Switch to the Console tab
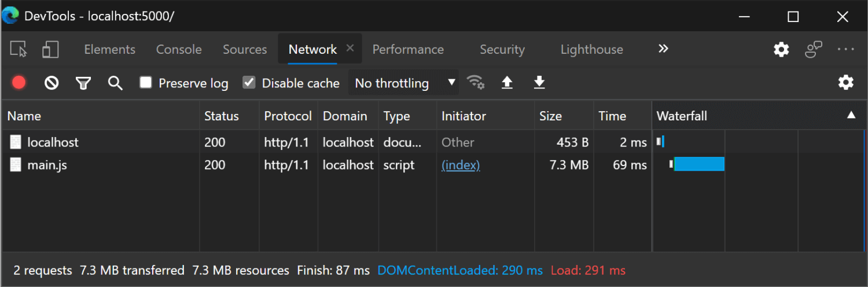This screenshot has height=287, width=868. coord(179,49)
